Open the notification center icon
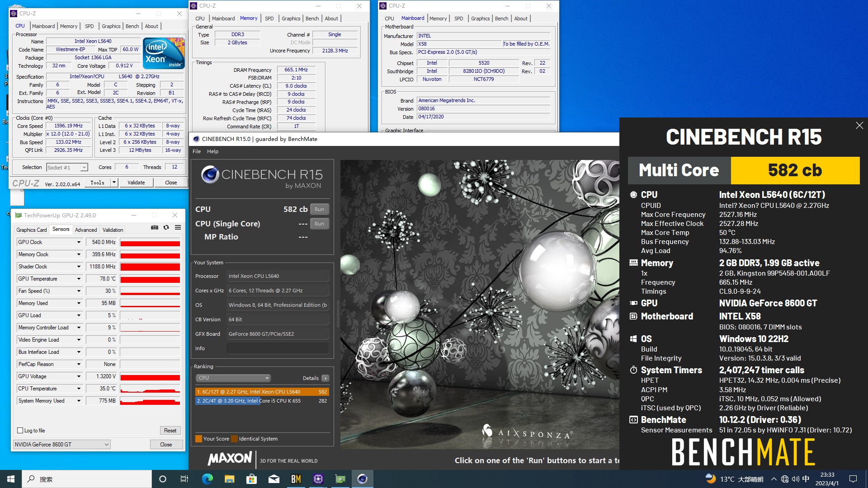The width and height of the screenshot is (868, 488). click(853, 479)
